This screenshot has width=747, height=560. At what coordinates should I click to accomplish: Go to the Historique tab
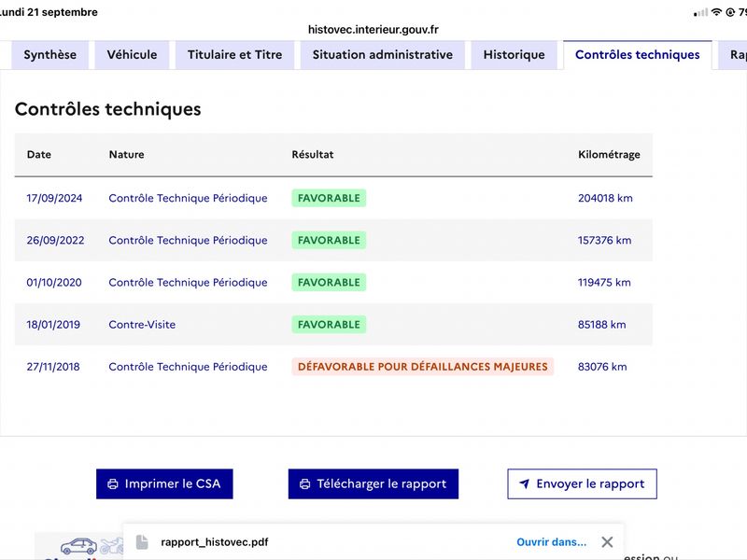514,55
